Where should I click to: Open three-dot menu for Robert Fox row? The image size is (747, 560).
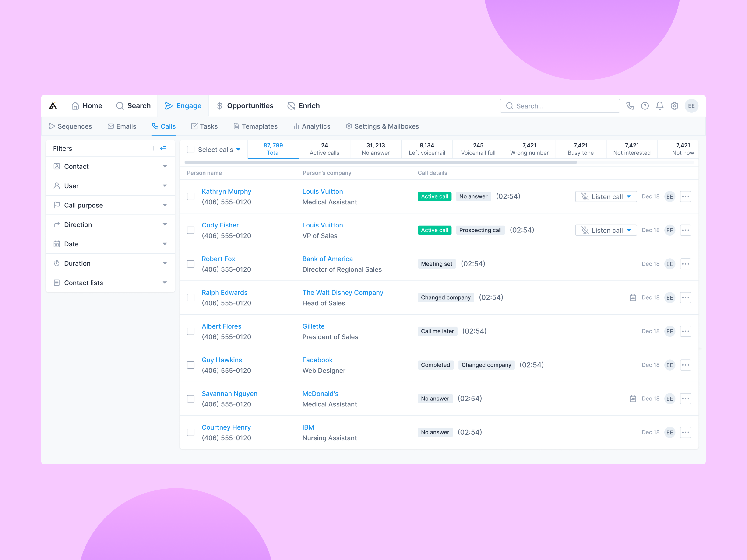685,264
